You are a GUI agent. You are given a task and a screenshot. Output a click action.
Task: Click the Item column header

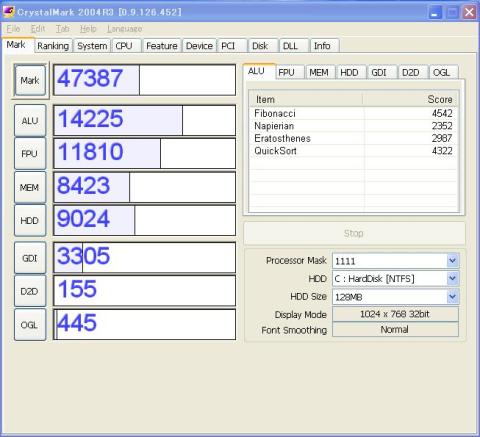(x=306, y=99)
